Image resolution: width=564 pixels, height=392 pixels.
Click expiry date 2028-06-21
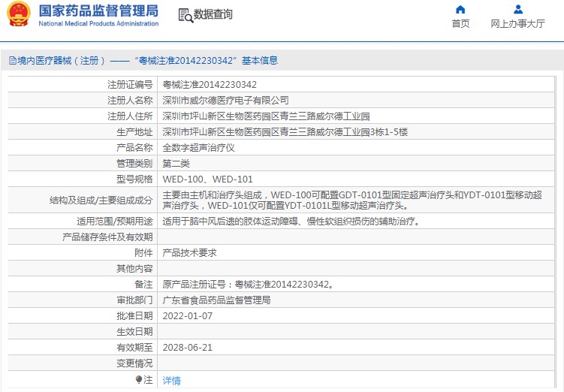click(188, 348)
